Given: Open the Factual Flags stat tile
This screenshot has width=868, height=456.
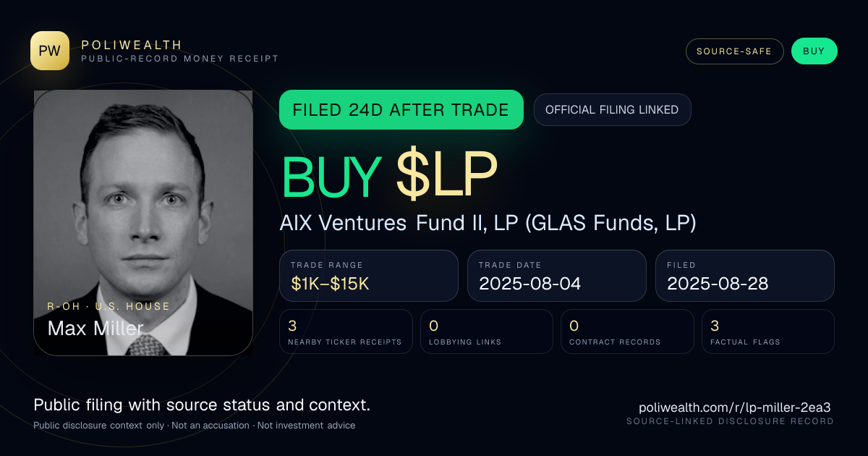Looking at the screenshot, I should coord(768,332).
